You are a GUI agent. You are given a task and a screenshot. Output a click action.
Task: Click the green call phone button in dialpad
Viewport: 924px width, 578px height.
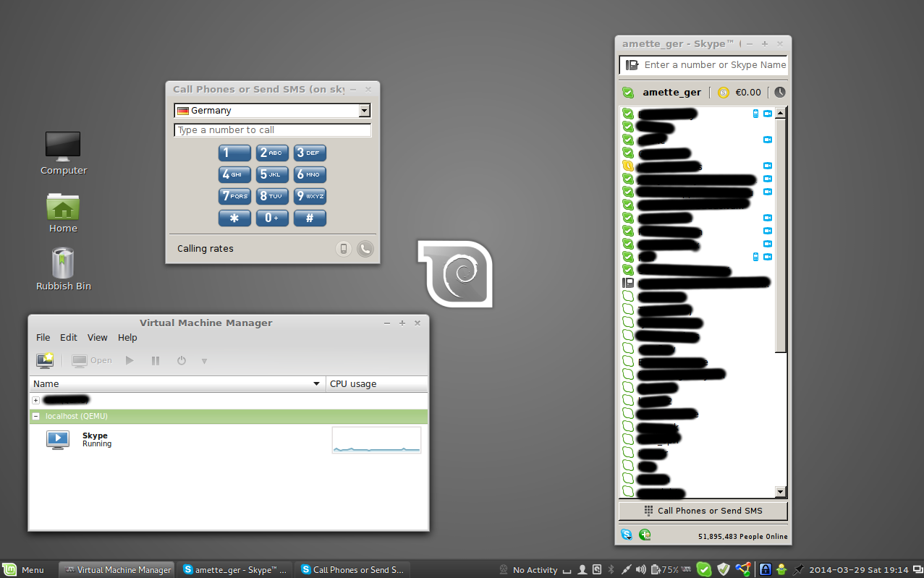click(x=365, y=249)
